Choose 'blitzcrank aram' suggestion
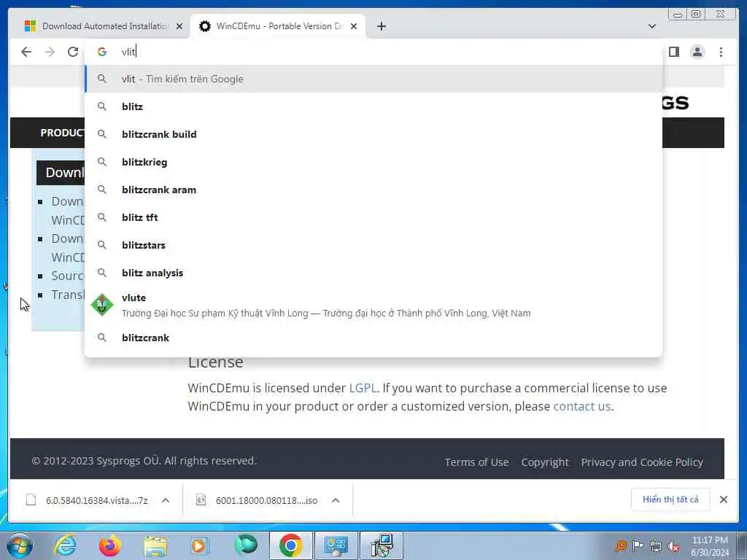Viewport: 747px width, 560px height. [373, 190]
